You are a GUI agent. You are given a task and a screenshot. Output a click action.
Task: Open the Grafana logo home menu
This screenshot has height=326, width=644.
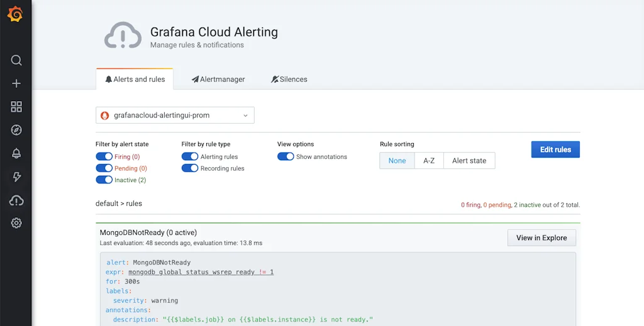click(x=15, y=15)
